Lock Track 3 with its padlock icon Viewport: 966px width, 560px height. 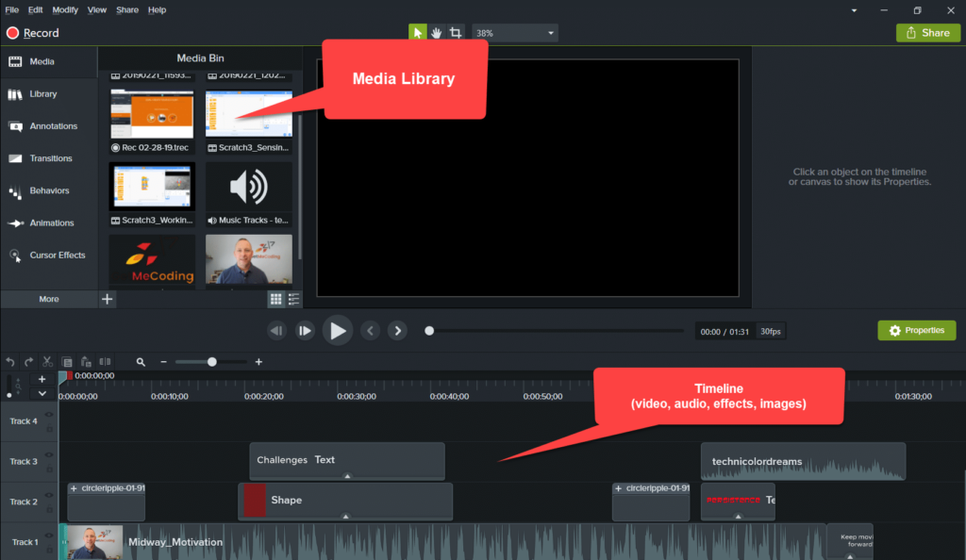click(49, 469)
